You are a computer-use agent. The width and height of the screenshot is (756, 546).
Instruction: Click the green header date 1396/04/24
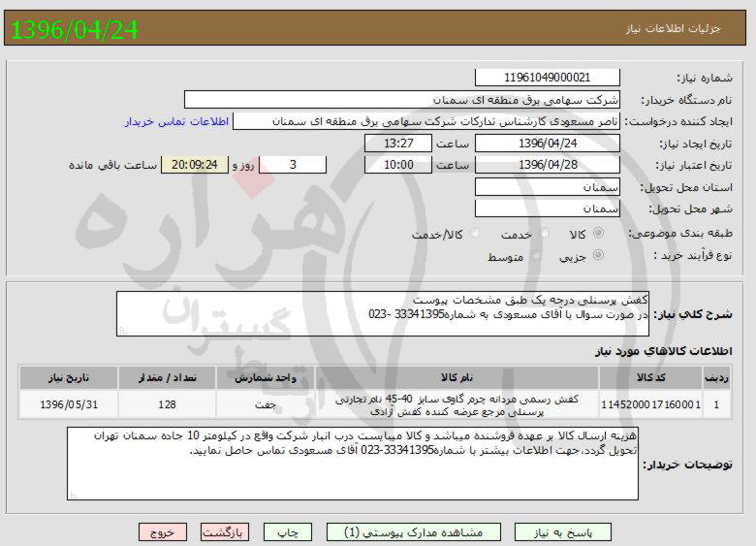(75, 29)
